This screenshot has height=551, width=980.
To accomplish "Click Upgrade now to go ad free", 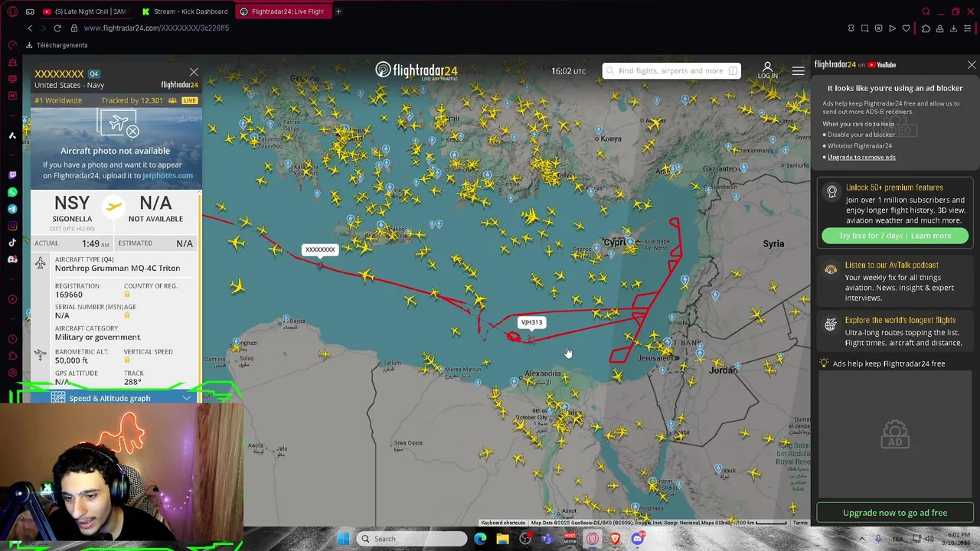I will click(x=895, y=513).
